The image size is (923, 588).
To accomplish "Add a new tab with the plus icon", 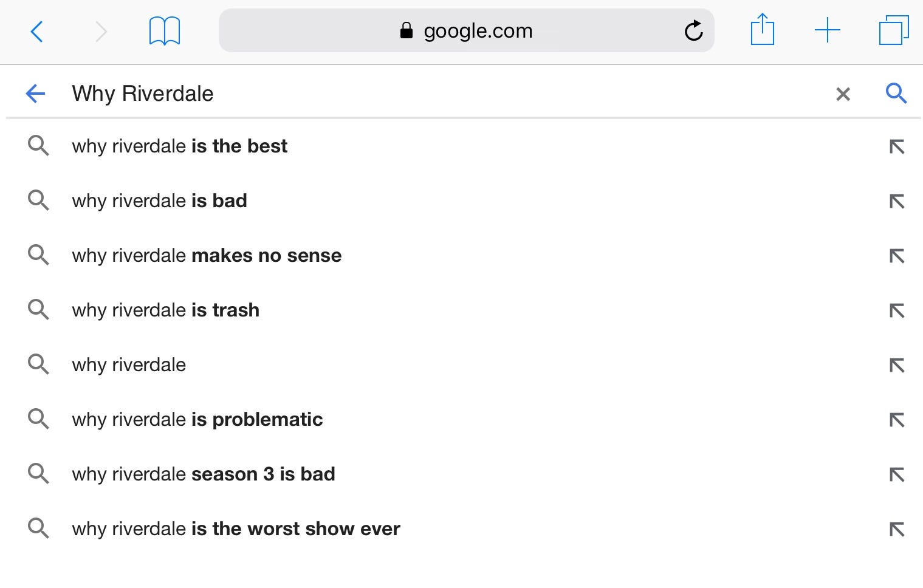I will click(827, 30).
